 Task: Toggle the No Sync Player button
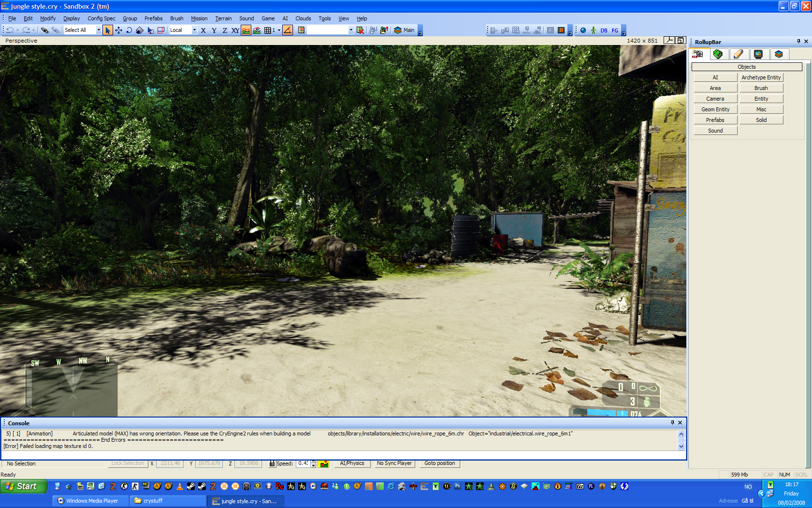[394, 463]
